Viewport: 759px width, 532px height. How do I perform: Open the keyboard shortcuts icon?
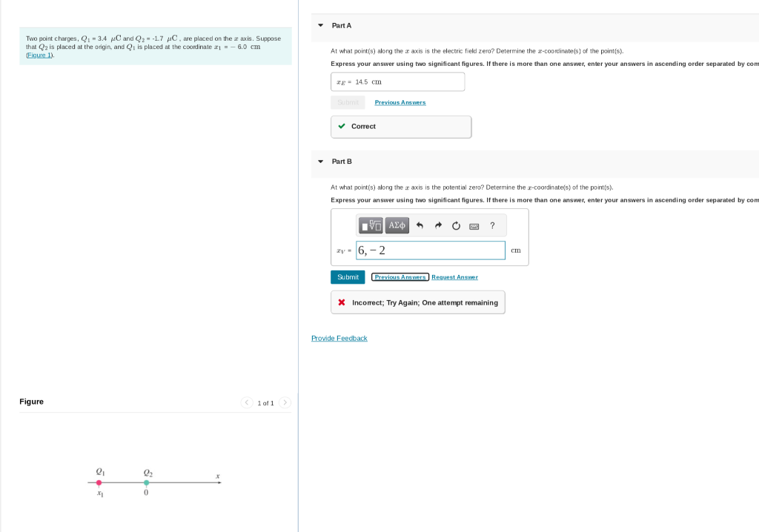click(x=474, y=225)
